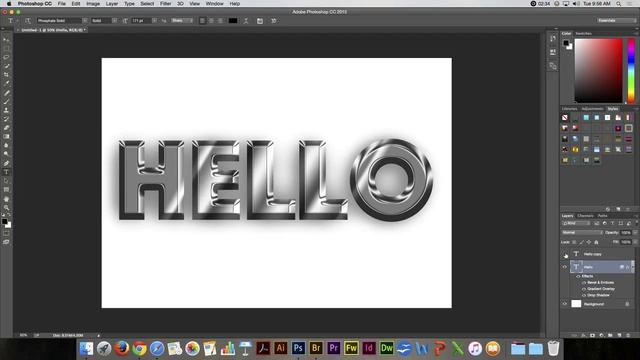Open Photoshop in the Dock
Viewport: 640px width, 360px height.
pyautogui.click(x=298, y=348)
